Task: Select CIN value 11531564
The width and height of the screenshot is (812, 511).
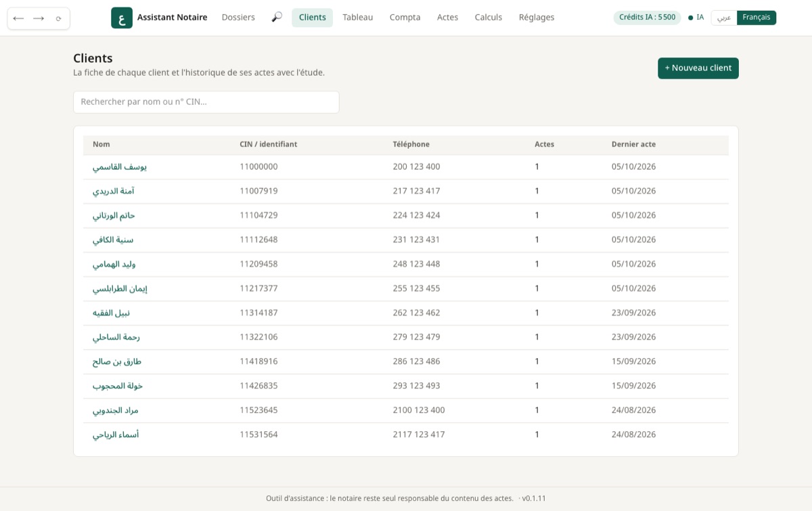Action: [258, 435]
